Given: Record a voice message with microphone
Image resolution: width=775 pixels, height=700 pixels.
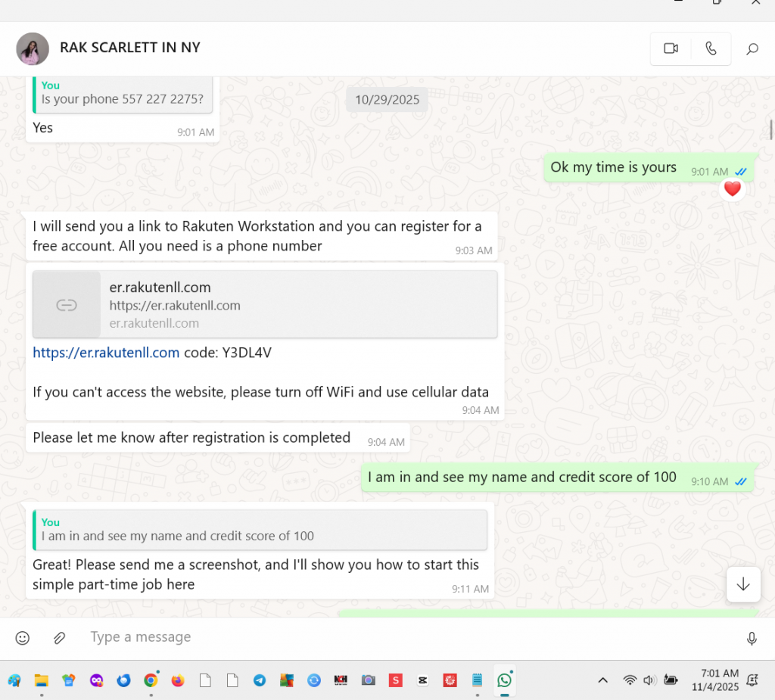Looking at the screenshot, I should (752, 639).
